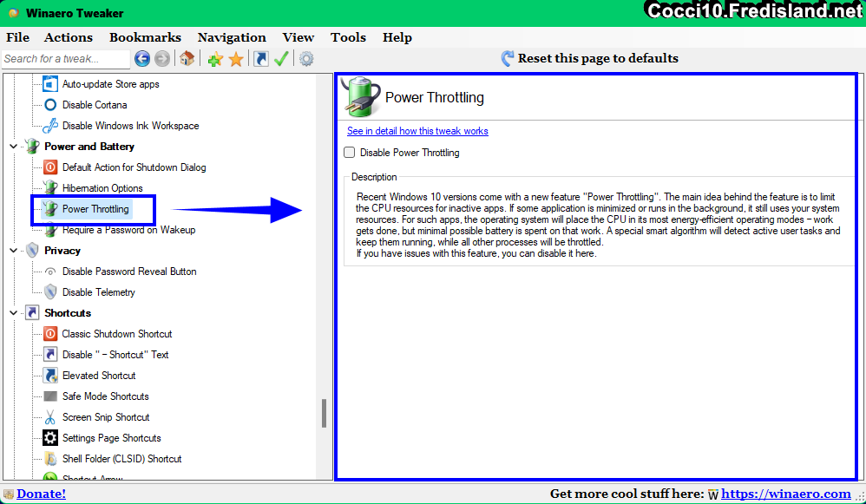Open the https://winaero.com link

click(x=786, y=494)
